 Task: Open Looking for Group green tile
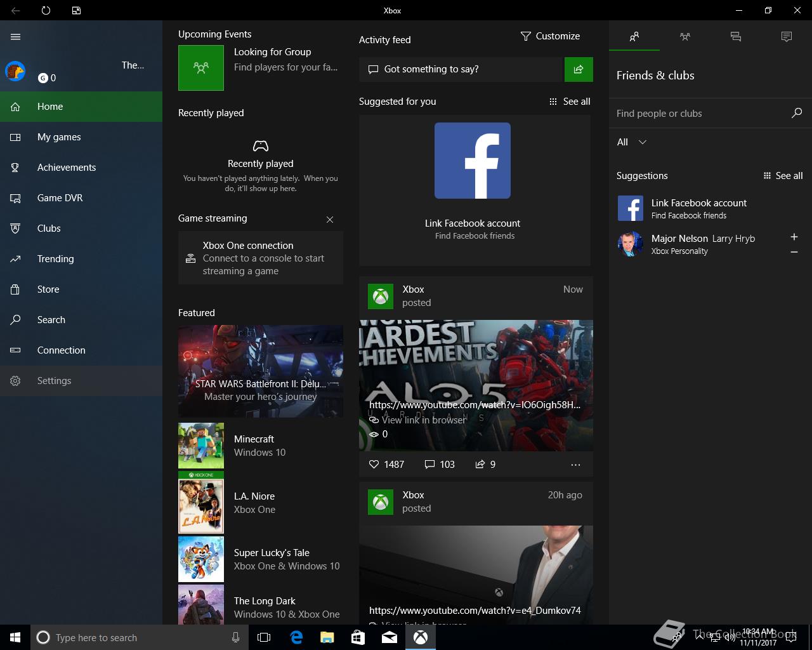point(201,68)
